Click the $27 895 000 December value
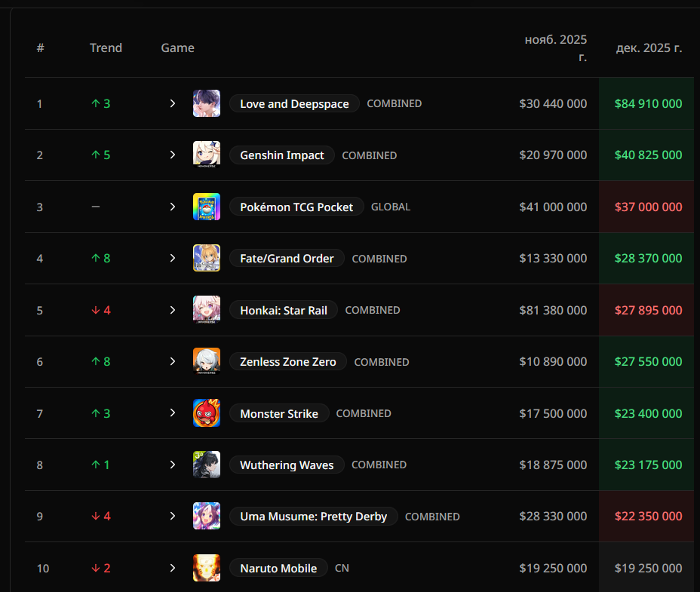 [x=648, y=310]
